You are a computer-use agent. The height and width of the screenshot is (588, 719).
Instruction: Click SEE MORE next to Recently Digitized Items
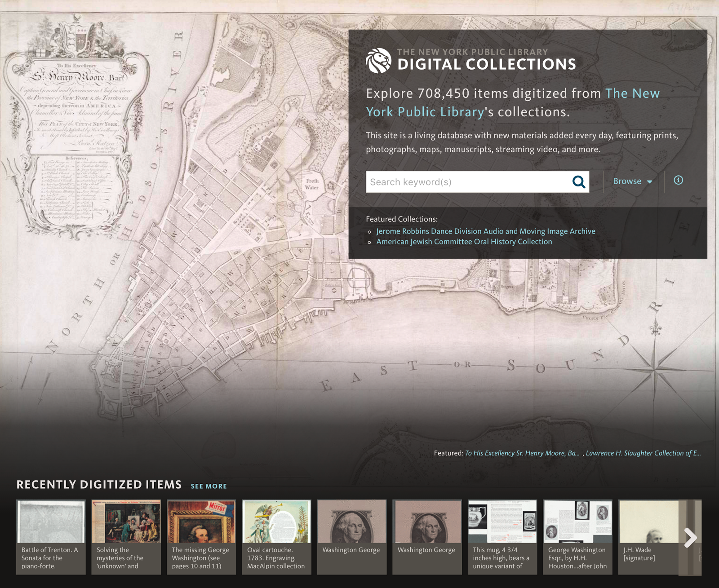click(209, 486)
